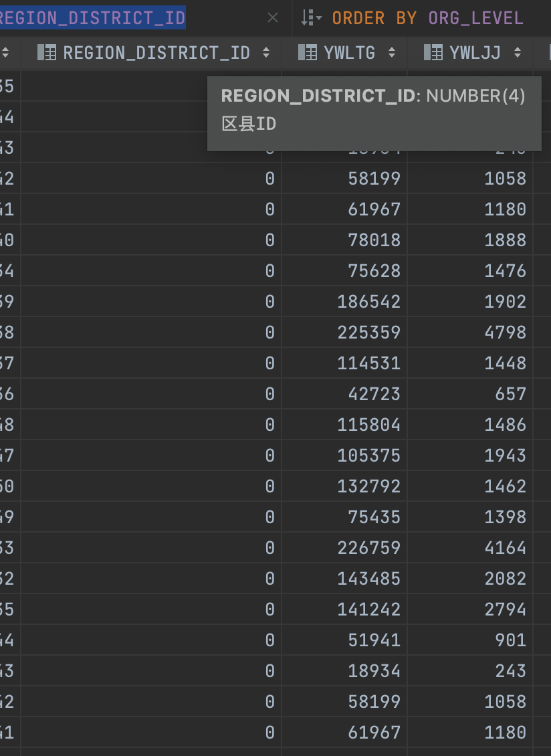This screenshot has width=551, height=756.
Task: Select YWLTG cell 132792
Action: coord(344,486)
